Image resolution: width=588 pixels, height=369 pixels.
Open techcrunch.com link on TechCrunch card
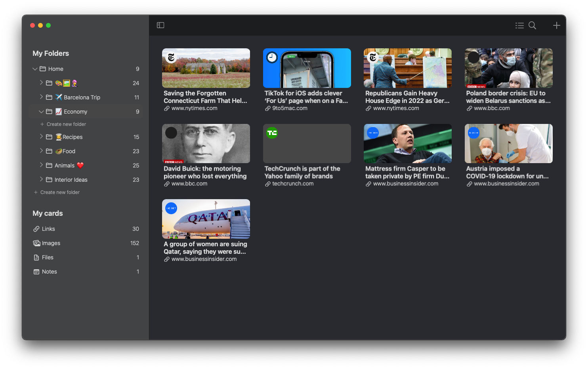[x=292, y=184]
